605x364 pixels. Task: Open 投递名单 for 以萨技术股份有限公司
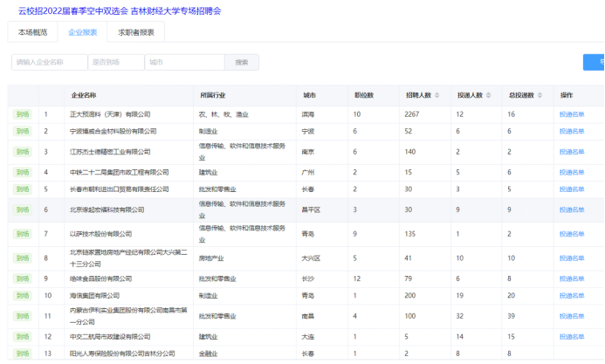(572, 234)
